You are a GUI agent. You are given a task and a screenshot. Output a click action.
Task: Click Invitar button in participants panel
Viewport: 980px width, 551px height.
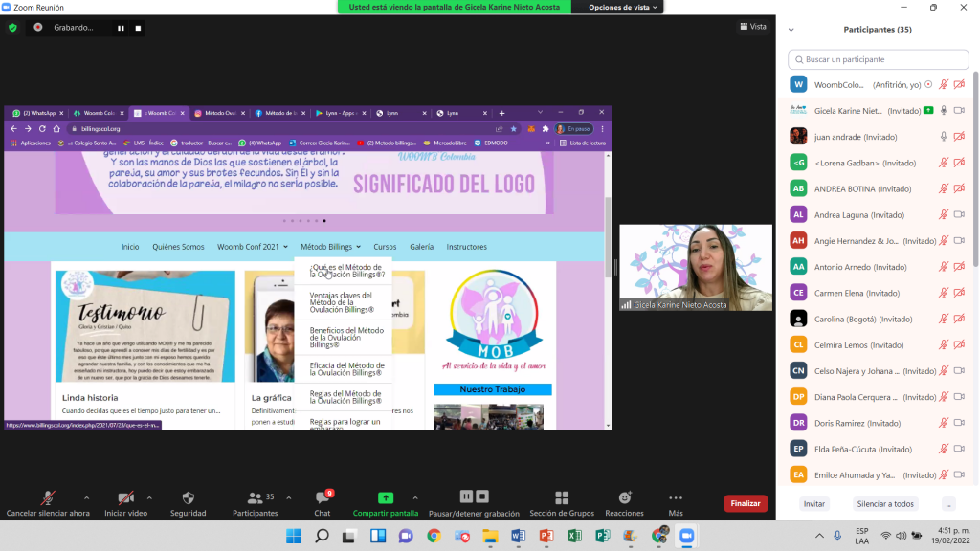pyautogui.click(x=814, y=503)
